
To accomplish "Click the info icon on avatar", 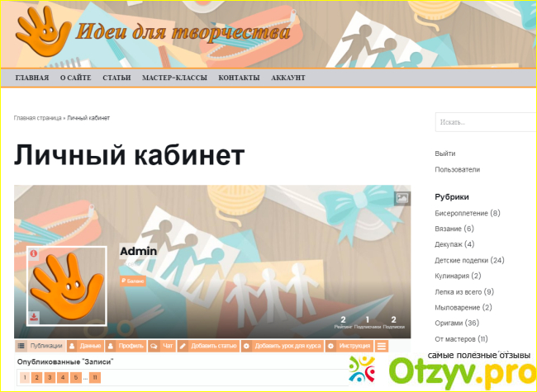I will (x=34, y=254).
